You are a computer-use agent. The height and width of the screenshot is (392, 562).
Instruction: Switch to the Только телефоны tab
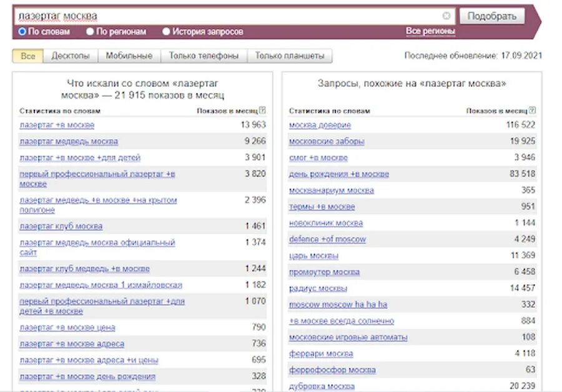tap(204, 56)
